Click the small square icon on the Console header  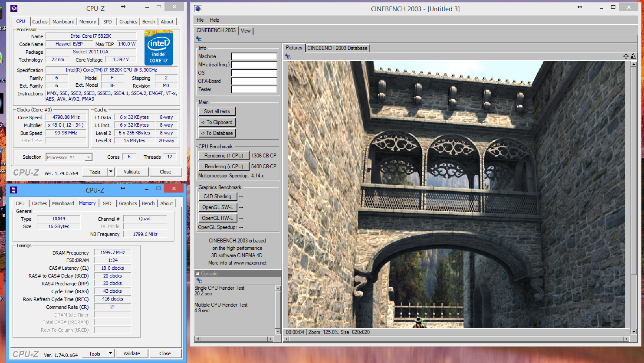pyautogui.click(x=197, y=274)
